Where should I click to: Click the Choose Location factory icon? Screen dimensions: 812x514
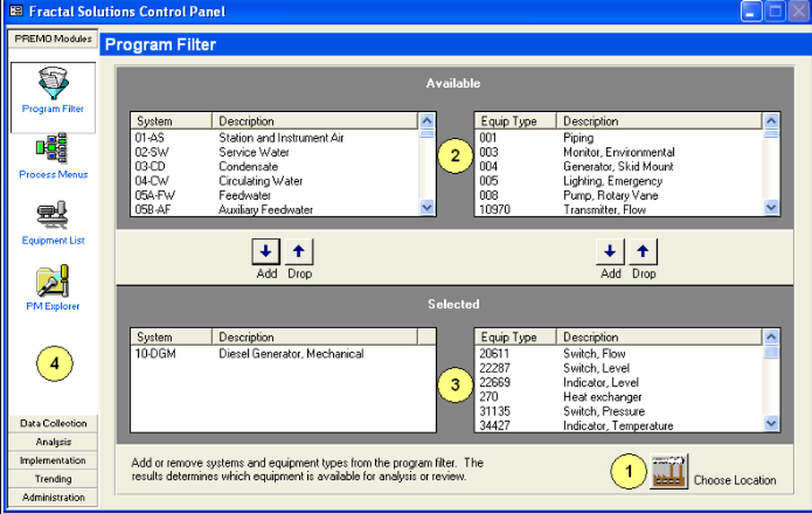[x=668, y=471]
